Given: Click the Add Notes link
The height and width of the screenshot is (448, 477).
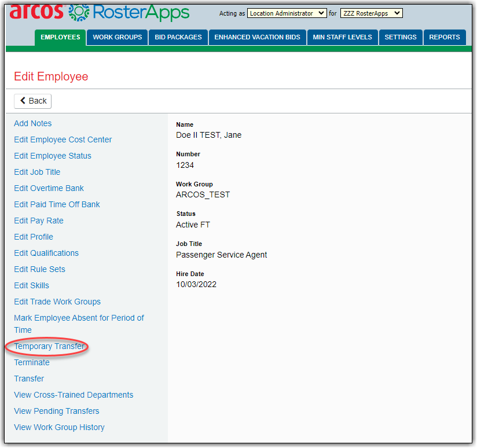Looking at the screenshot, I should click(x=33, y=123).
